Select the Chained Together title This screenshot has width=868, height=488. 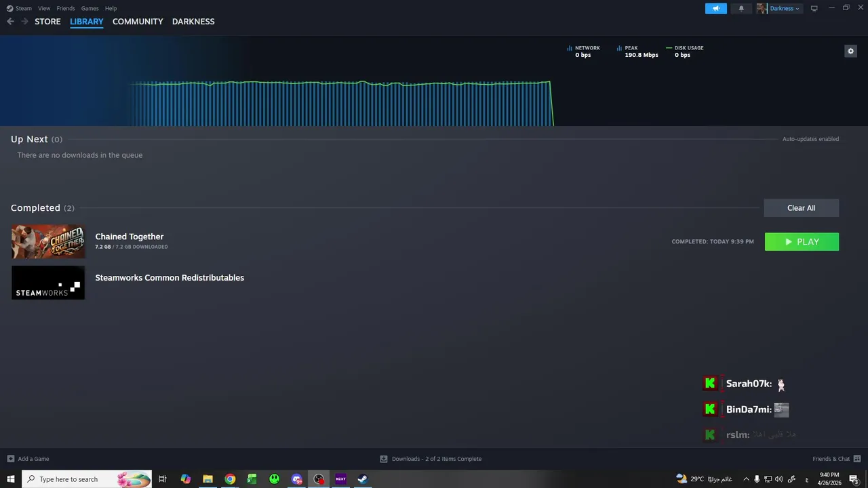[130, 237]
